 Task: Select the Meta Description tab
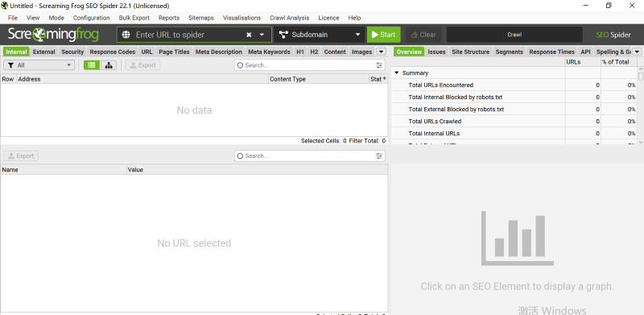[218, 52]
